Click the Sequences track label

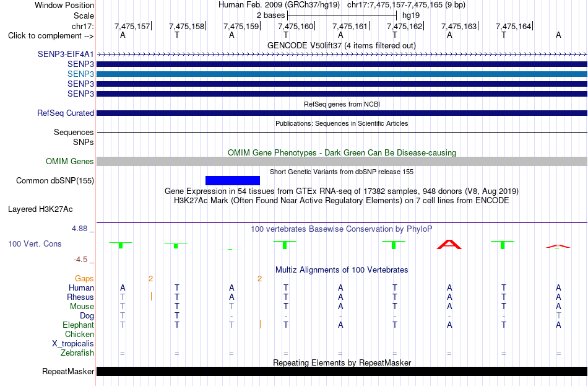[x=74, y=132]
